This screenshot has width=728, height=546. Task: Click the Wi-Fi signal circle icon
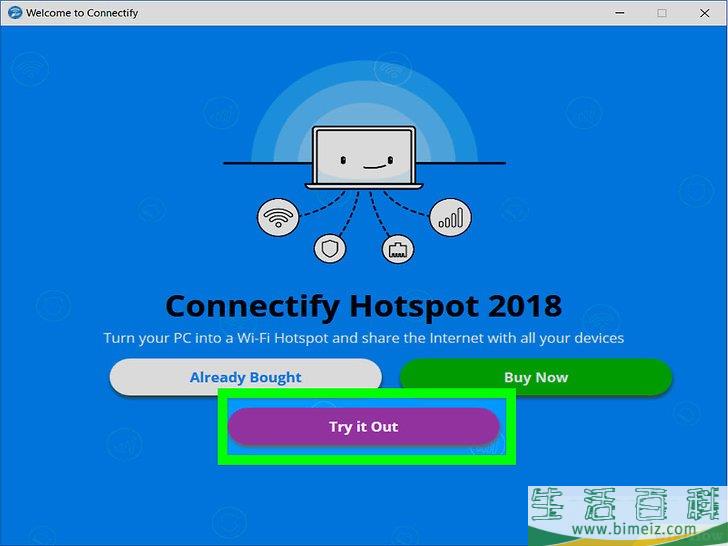click(x=278, y=217)
